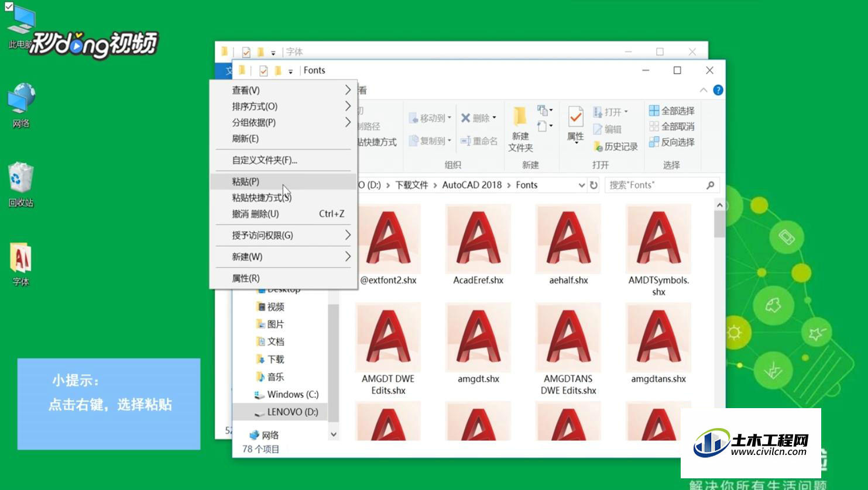Click Invert selection (反向选择)
Image resolution: width=868 pixels, height=490 pixels.
click(672, 142)
